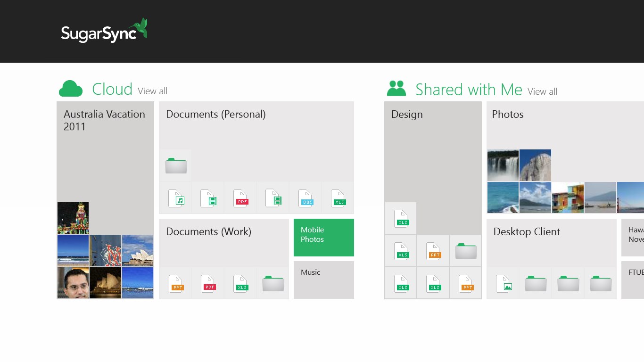Screen dimensions: 644x362
Task: Click the PPT file icon in Design
Action: (433, 250)
